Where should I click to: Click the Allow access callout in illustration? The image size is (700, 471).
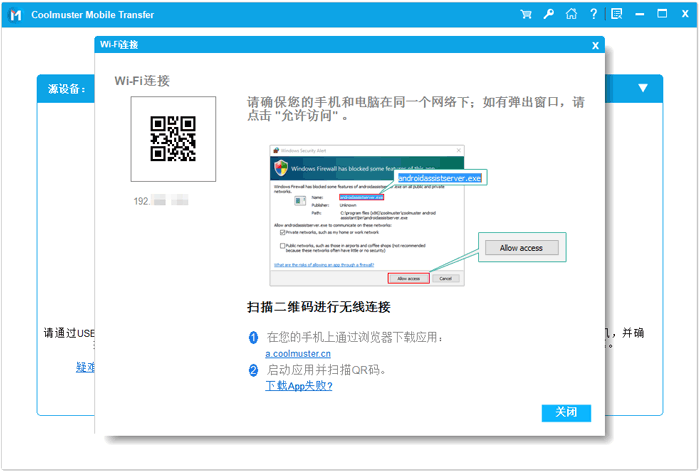tap(521, 247)
